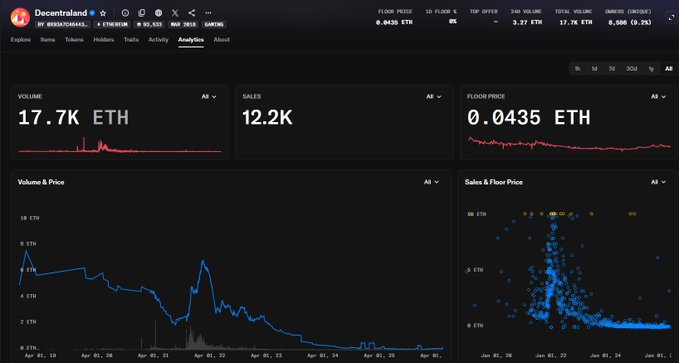Click the Jan 01, 24 axis label in Sales chart
This screenshot has height=363, width=679.
[x=605, y=355]
